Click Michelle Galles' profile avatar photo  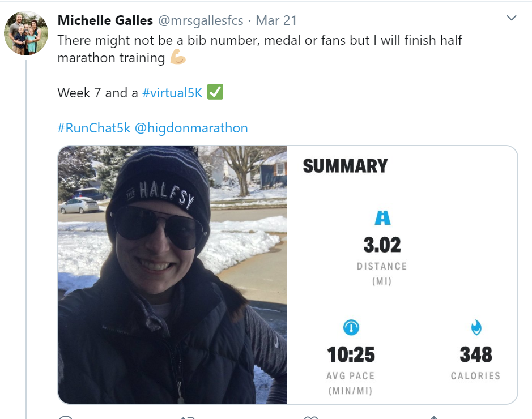pyautogui.click(x=26, y=33)
